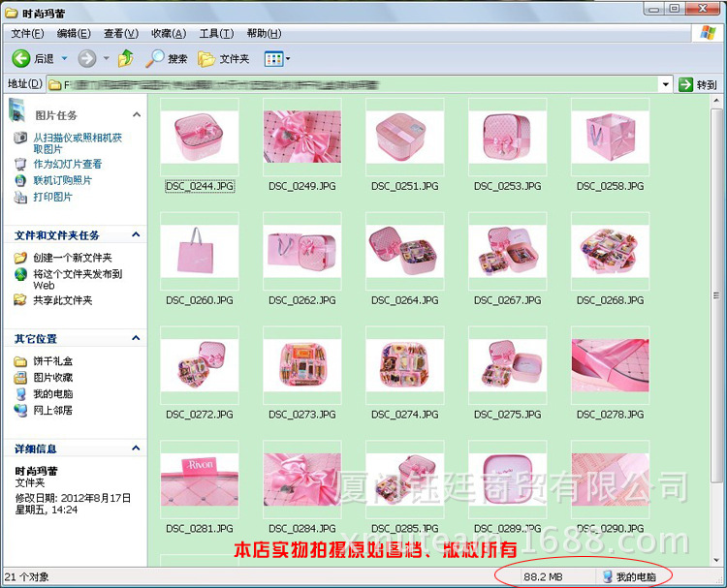Select thumbnail DSC_0251.JPG

405,138
